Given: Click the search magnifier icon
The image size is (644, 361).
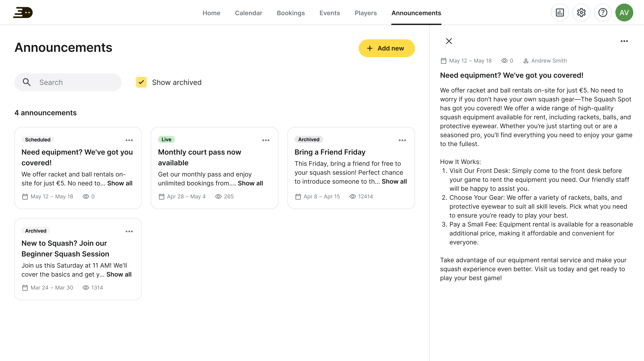Looking at the screenshot, I should pyautogui.click(x=27, y=82).
